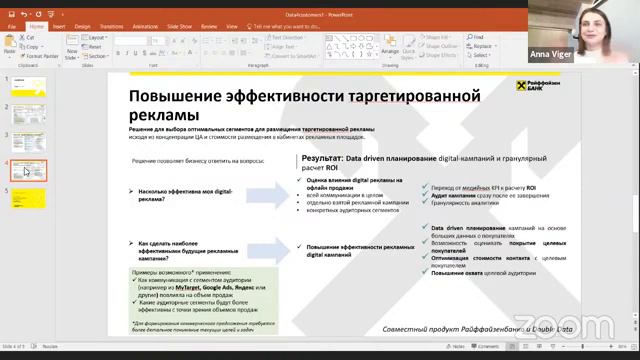Toggle text Shadow formatting
Screen dimensions: 640x360
(x=144, y=53)
